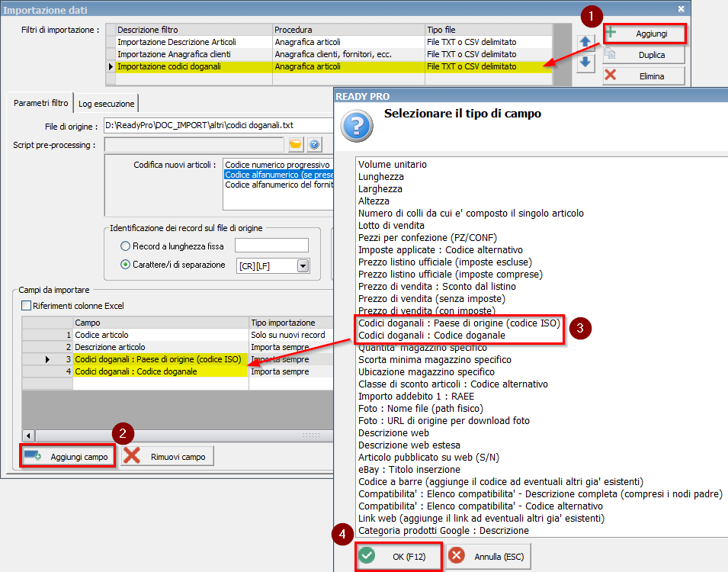Click Rimuovi campo button

[x=168, y=456]
